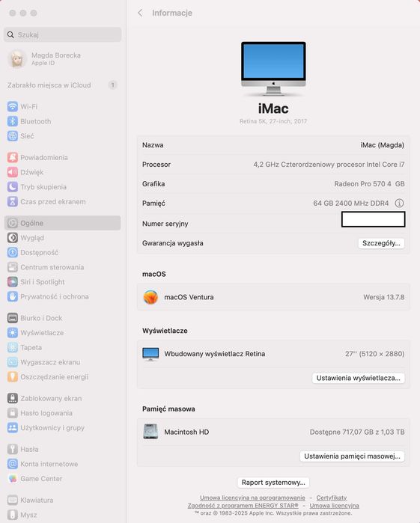Go back using the back chevron
Screen dimensions: 420x523
point(140,13)
